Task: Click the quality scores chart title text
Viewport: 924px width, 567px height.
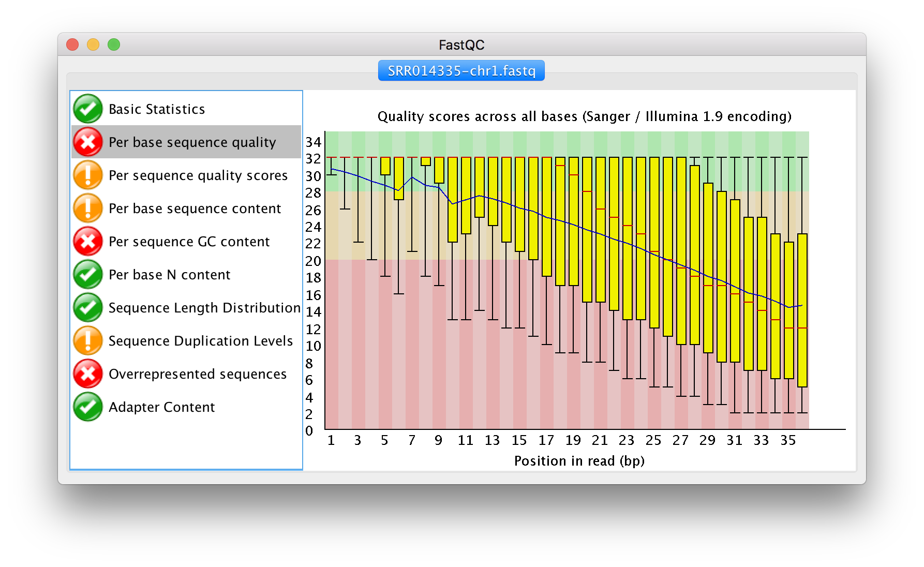Action: click(584, 116)
